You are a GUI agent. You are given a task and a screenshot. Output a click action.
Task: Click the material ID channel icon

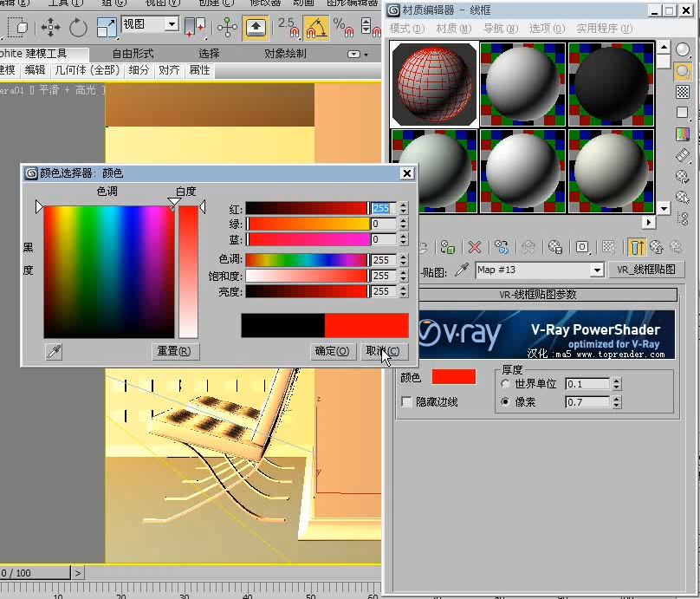(582, 247)
